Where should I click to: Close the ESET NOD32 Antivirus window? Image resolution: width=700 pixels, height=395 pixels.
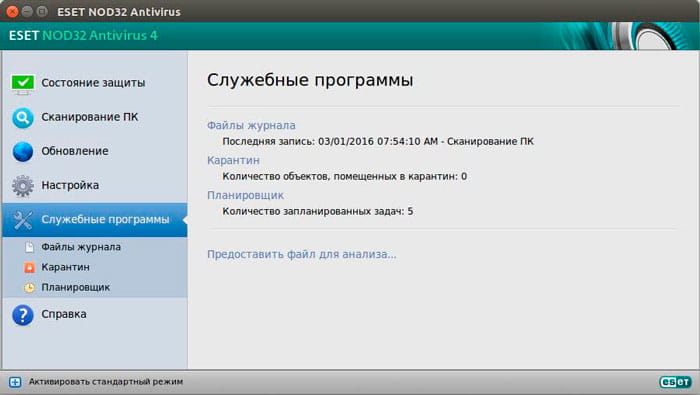pyautogui.click(x=12, y=12)
